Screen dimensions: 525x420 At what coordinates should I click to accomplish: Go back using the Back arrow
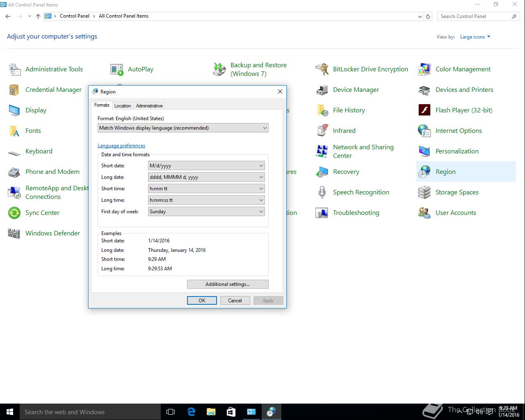pos(8,16)
